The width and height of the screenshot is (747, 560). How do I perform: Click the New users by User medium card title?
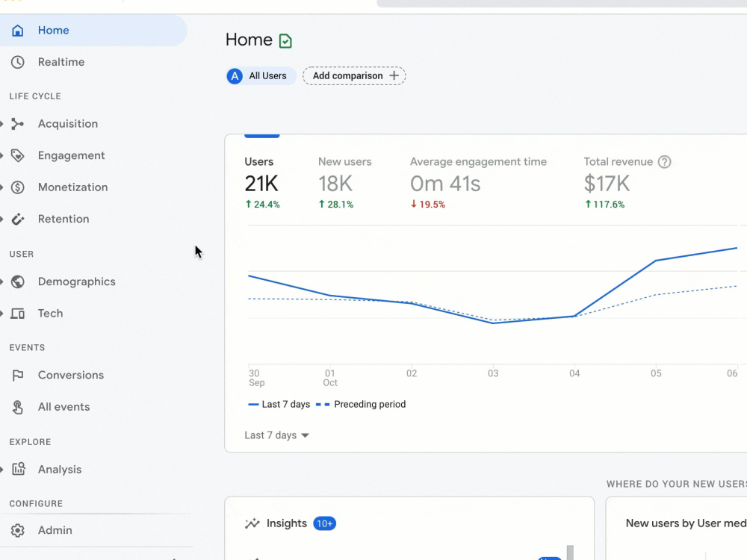pyautogui.click(x=686, y=523)
